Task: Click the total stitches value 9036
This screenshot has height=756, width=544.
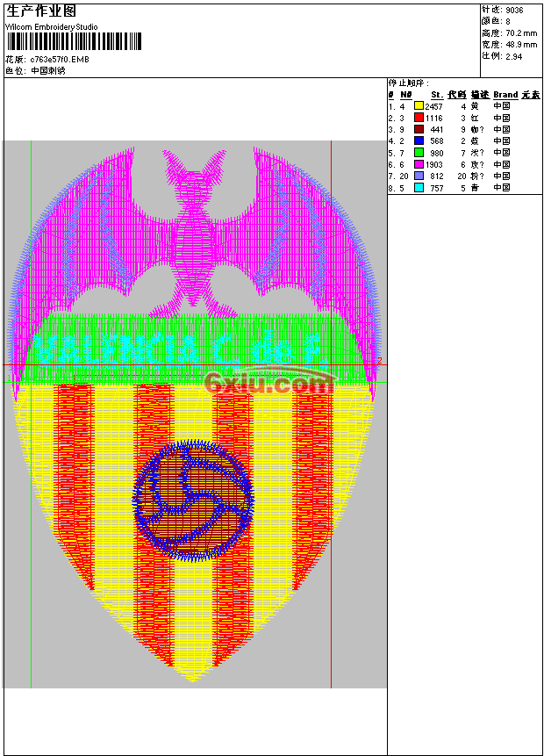Action: (514, 11)
